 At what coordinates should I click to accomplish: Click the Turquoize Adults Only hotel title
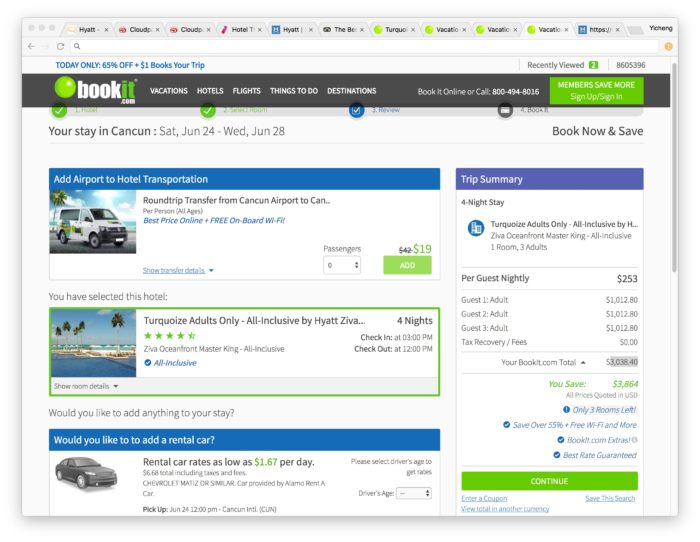254,321
